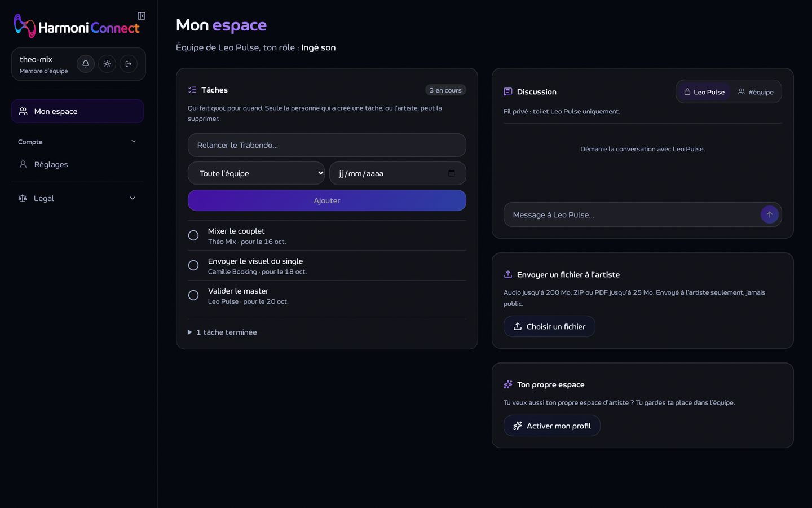
Task: Toggle the light/dark theme sun icon
Action: (107, 64)
